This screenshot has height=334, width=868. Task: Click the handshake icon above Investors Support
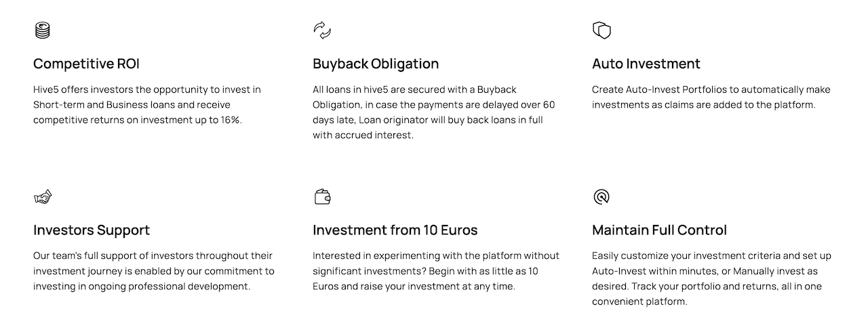pyautogui.click(x=43, y=197)
